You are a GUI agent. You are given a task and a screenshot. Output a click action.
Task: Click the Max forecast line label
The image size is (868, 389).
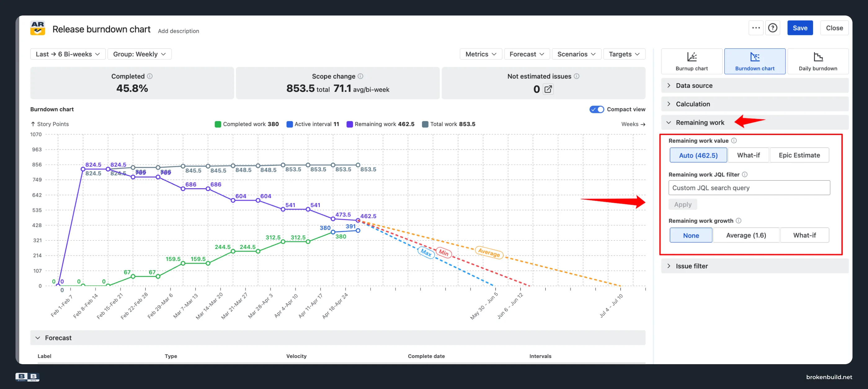(426, 253)
